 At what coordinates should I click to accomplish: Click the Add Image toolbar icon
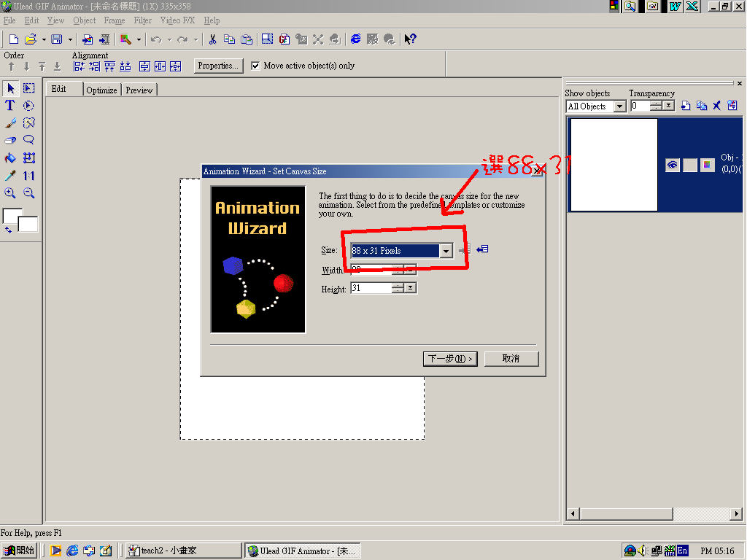pyautogui.click(x=88, y=39)
